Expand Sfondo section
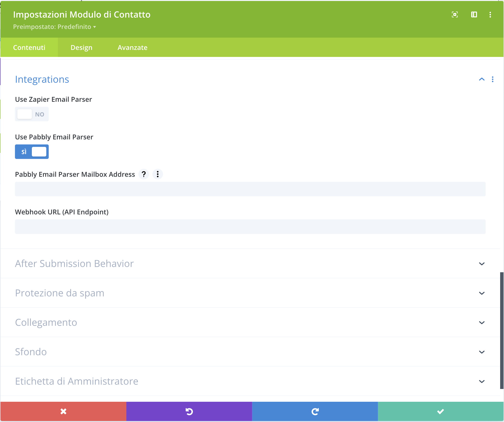504x422 pixels. click(x=250, y=352)
